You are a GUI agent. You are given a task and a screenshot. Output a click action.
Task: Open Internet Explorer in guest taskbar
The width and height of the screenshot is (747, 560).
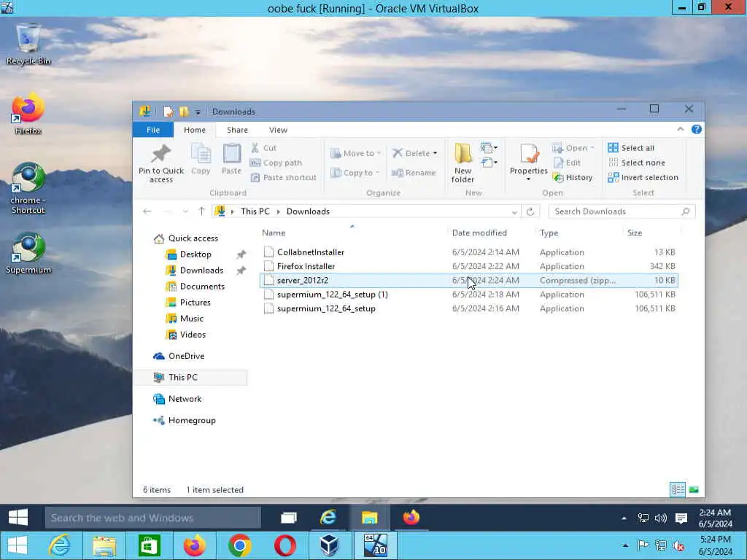[328, 518]
